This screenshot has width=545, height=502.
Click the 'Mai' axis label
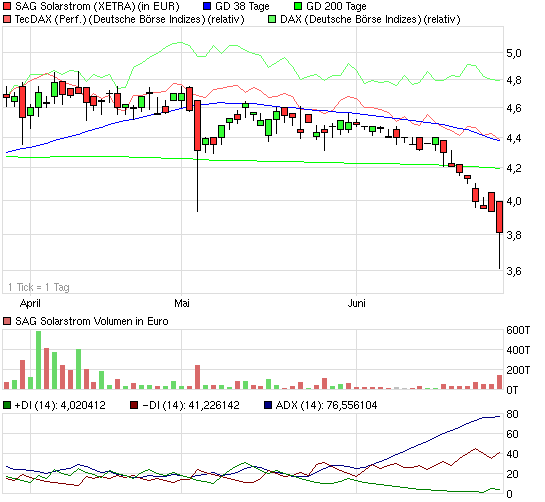(182, 303)
